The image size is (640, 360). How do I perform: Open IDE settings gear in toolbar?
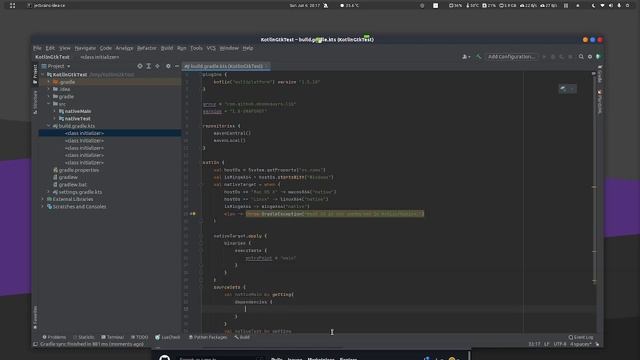click(590, 57)
